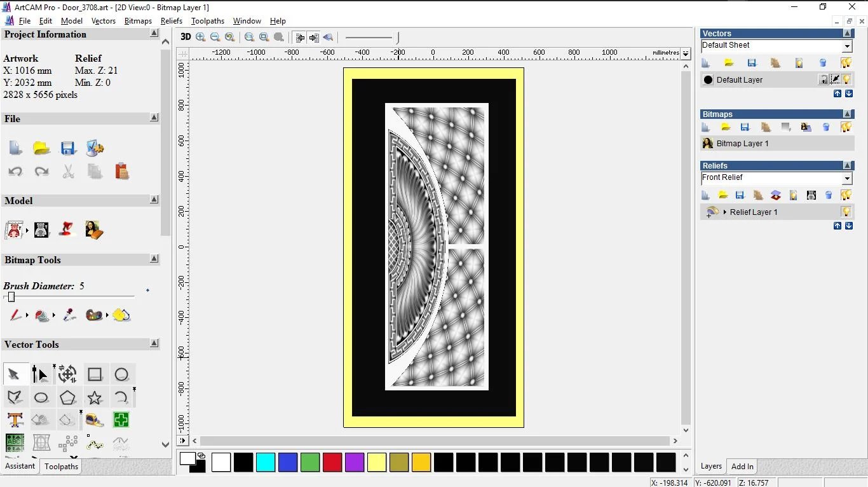Click the Zoom In magnifier icon
This screenshot has width=868, height=487.
coord(201,37)
